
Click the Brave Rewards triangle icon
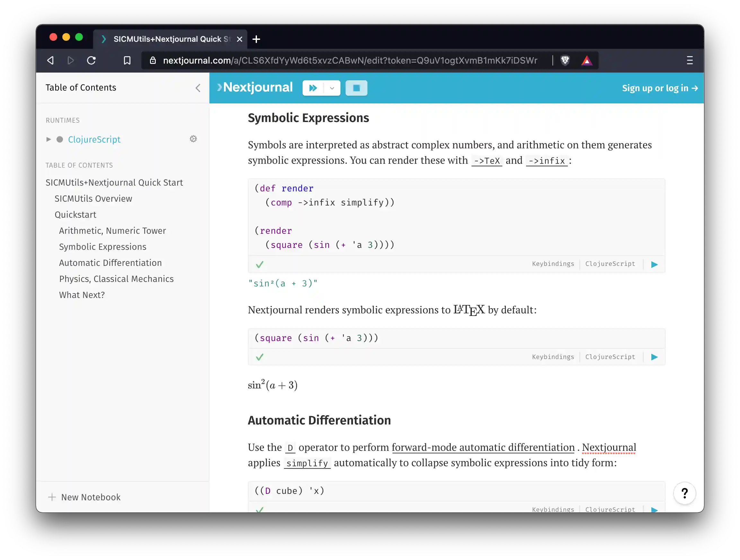[586, 61]
